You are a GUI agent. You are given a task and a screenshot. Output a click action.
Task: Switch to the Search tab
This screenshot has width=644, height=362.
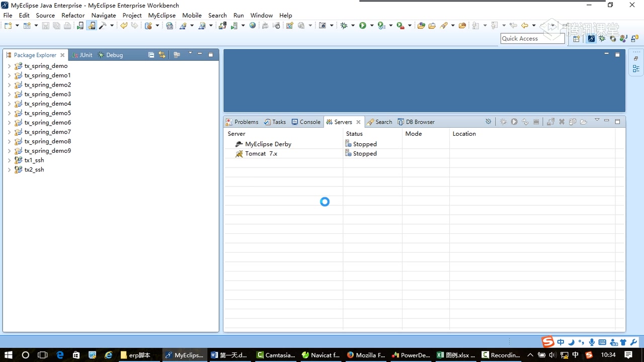coord(379,122)
